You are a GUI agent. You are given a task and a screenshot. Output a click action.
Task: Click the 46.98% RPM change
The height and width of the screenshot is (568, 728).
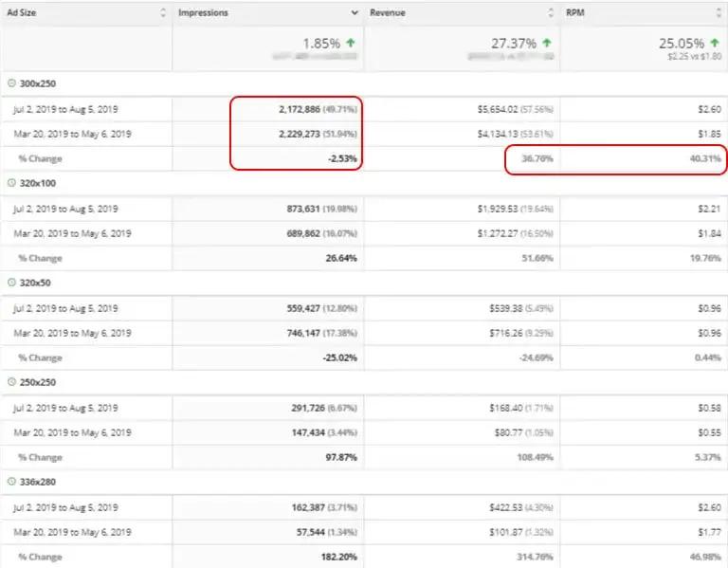click(705, 557)
